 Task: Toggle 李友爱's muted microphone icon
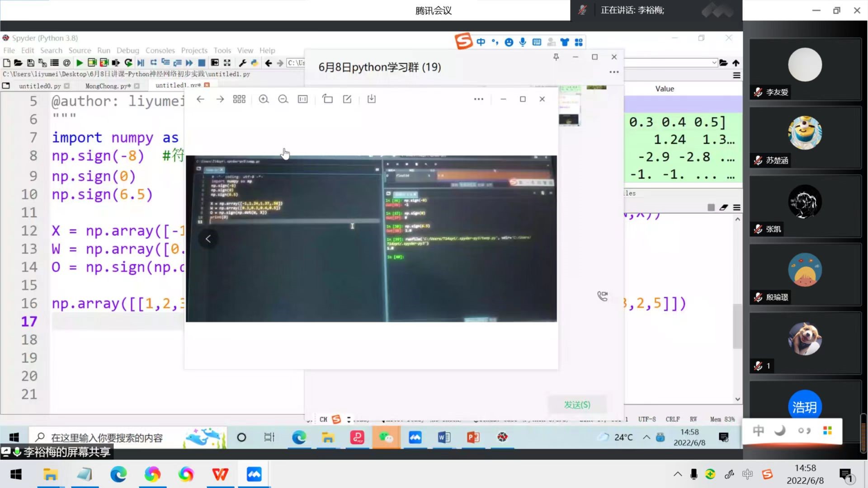(758, 92)
